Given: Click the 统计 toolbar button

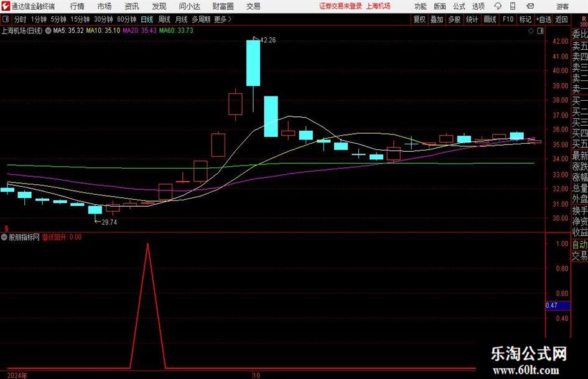Looking at the screenshot, I should point(472,19).
